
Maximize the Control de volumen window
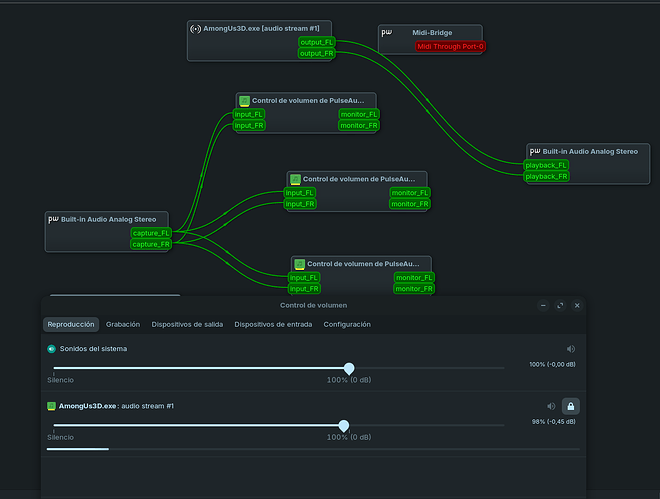pyautogui.click(x=560, y=305)
